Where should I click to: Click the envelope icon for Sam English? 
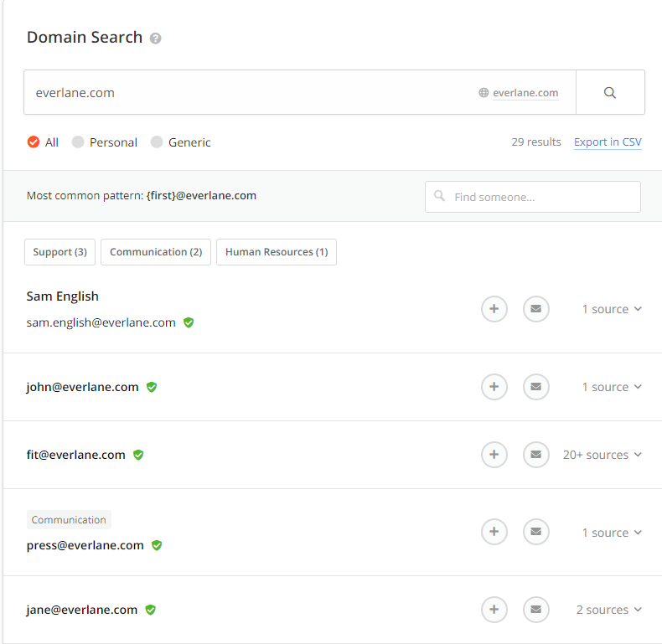[x=535, y=309]
